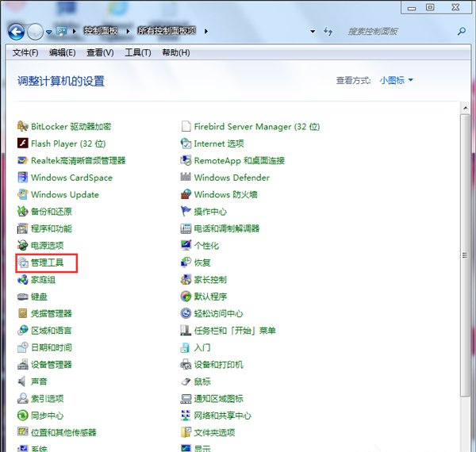Click the Windows CardSpace icon
The image size is (476, 452).
(22, 177)
